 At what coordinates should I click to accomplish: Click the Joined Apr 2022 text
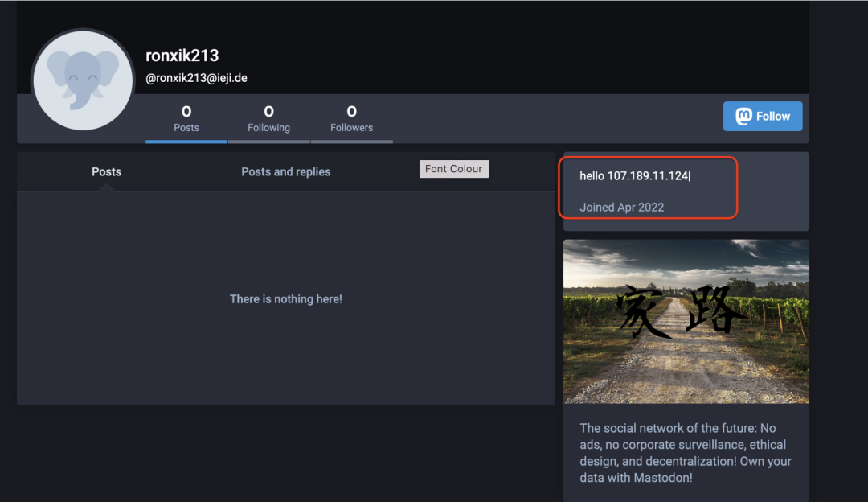click(622, 207)
